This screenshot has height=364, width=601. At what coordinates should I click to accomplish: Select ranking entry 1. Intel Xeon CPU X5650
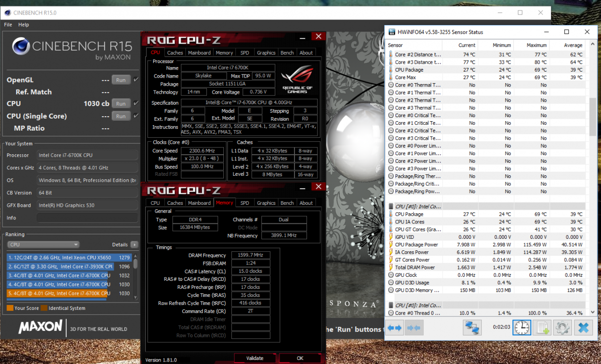(x=70, y=257)
